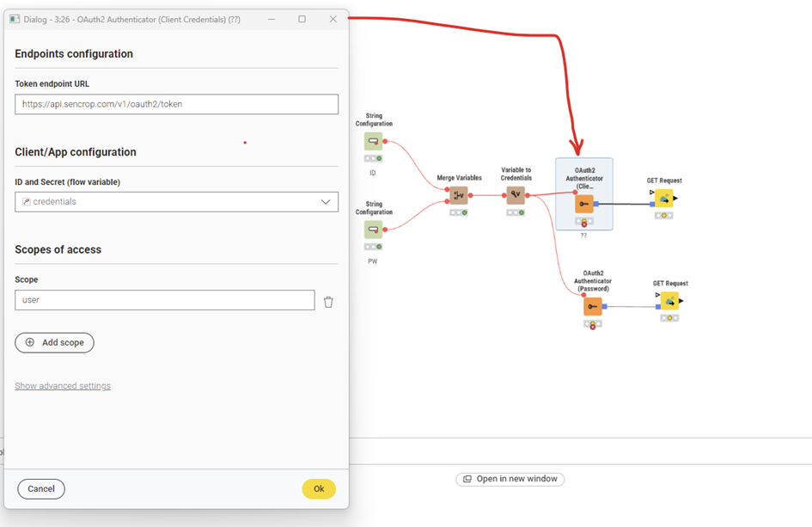
Task: Confirm dialog with the Ok button
Action: (319, 488)
